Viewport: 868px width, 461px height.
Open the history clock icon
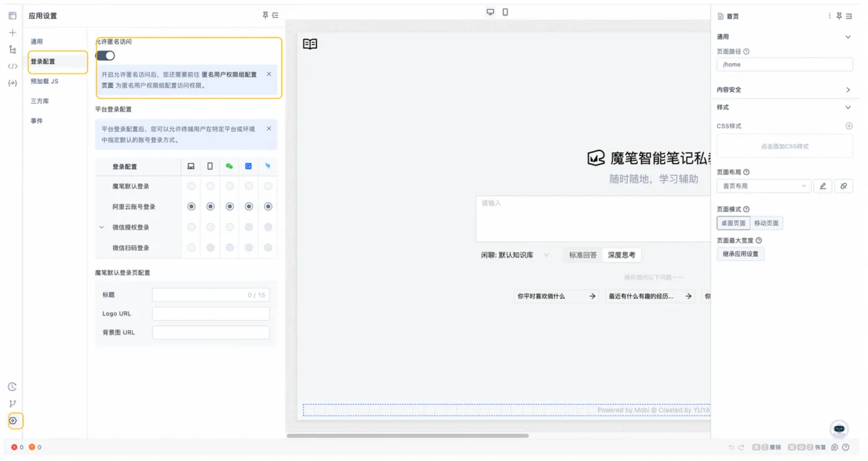click(x=12, y=387)
